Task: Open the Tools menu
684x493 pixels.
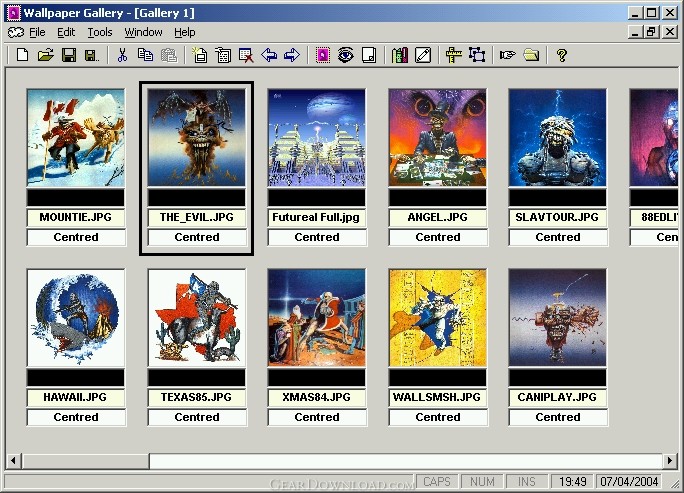Action: [100, 32]
